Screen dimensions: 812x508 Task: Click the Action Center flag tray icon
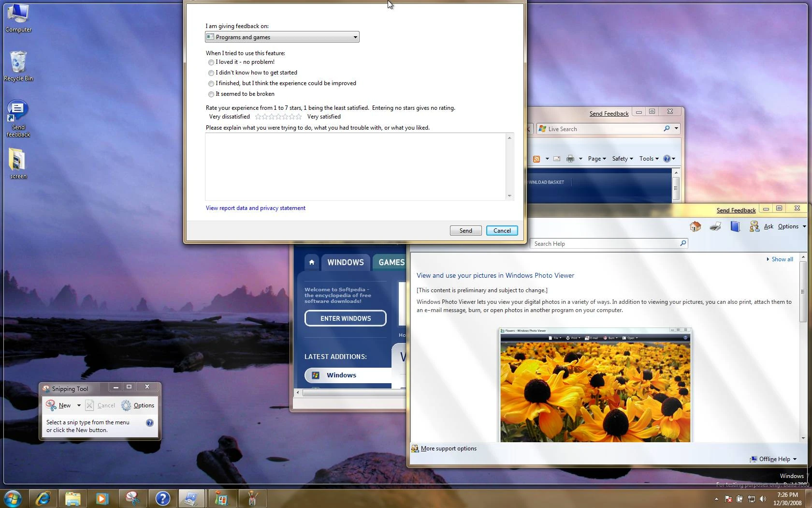(728, 499)
